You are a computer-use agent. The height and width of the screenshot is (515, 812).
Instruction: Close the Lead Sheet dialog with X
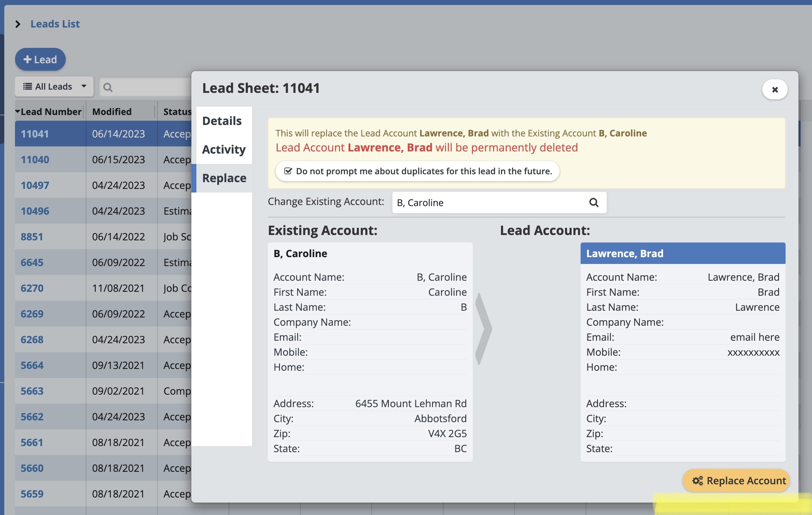775,89
